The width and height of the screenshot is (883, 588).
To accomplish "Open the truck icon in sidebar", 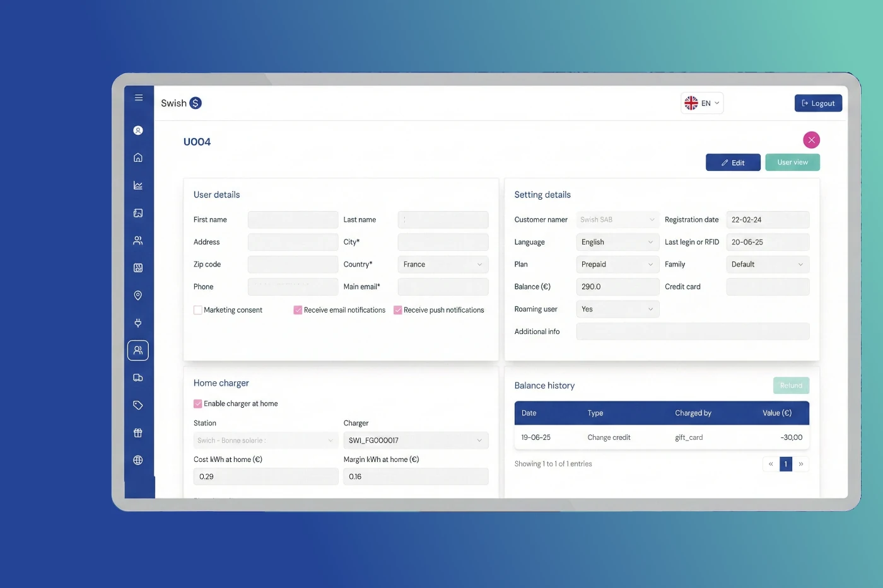I will (x=138, y=378).
